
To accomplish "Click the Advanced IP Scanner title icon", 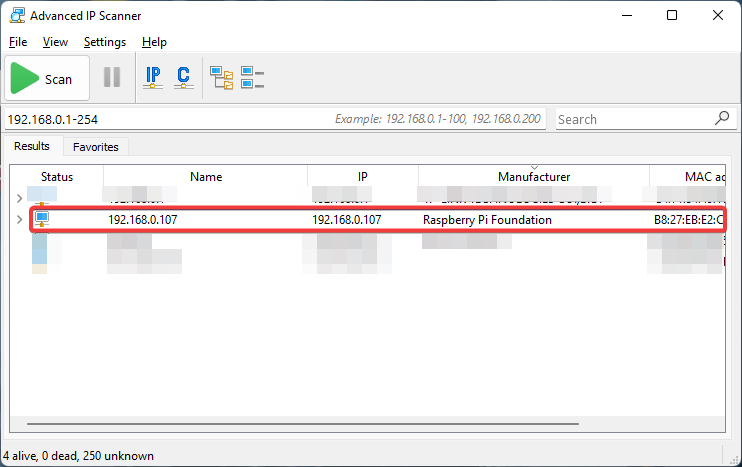I will tap(17, 16).
